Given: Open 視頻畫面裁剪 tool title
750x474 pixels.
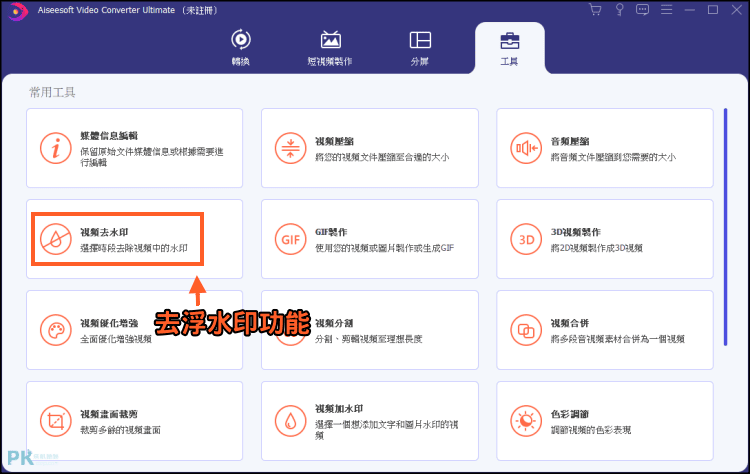Looking at the screenshot, I should click(109, 414).
